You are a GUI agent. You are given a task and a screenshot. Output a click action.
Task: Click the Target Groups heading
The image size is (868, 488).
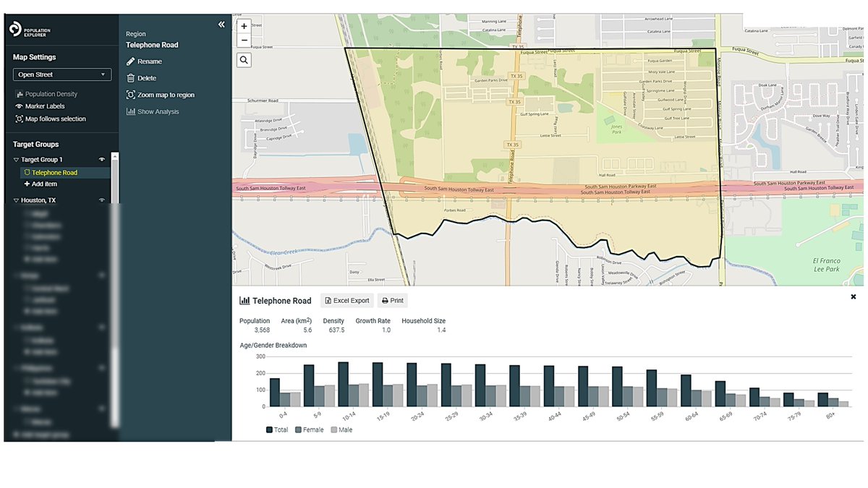tap(35, 144)
